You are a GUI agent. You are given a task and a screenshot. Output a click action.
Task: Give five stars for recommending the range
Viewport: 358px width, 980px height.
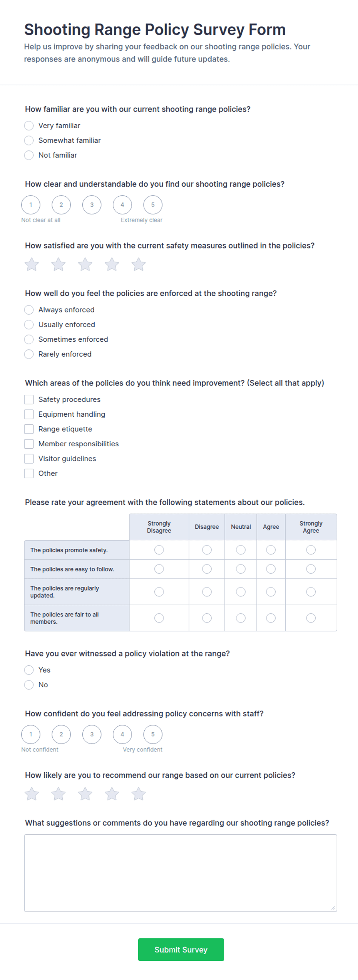click(139, 794)
